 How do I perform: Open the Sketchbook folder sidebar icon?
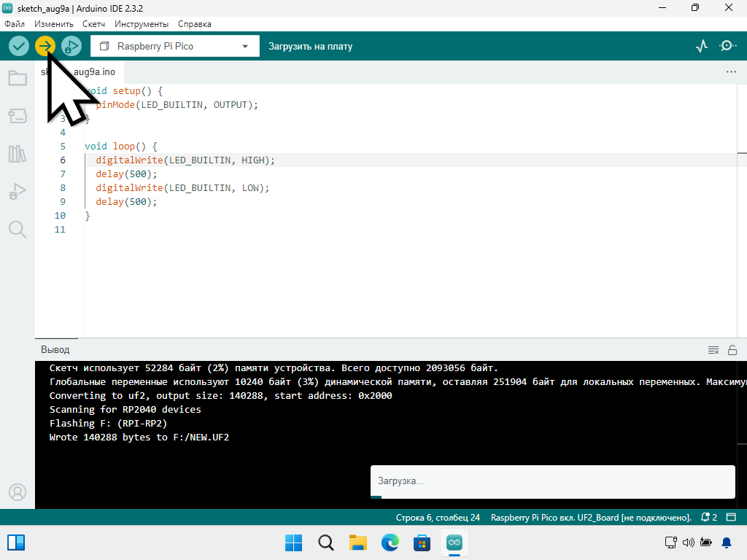point(18,78)
